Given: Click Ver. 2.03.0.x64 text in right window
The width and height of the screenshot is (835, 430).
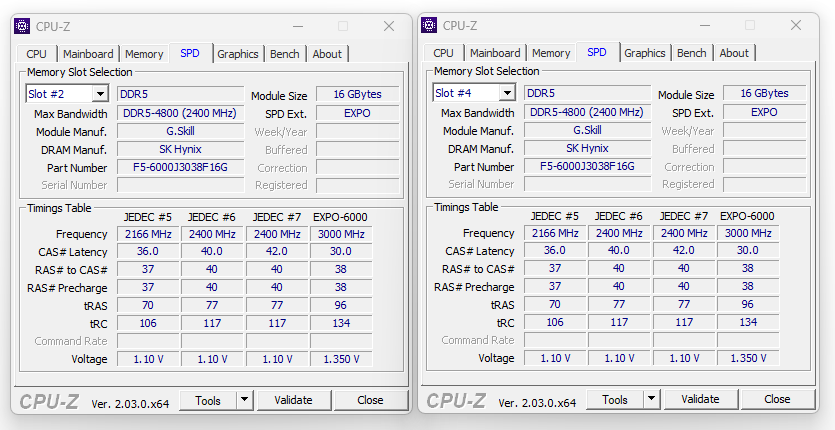Looking at the screenshot, I should [537, 402].
